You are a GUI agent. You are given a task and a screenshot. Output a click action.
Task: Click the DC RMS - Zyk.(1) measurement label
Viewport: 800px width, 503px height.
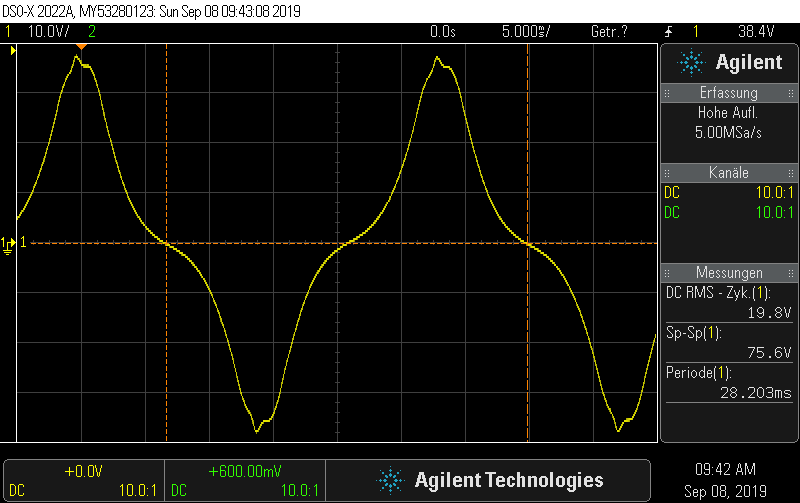point(718,293)
